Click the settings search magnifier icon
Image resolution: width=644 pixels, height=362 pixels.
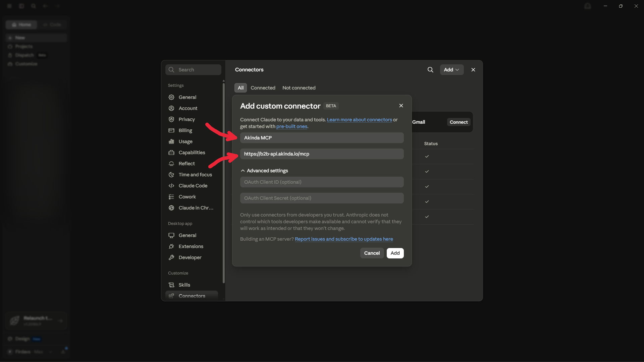tap(171, 70)
